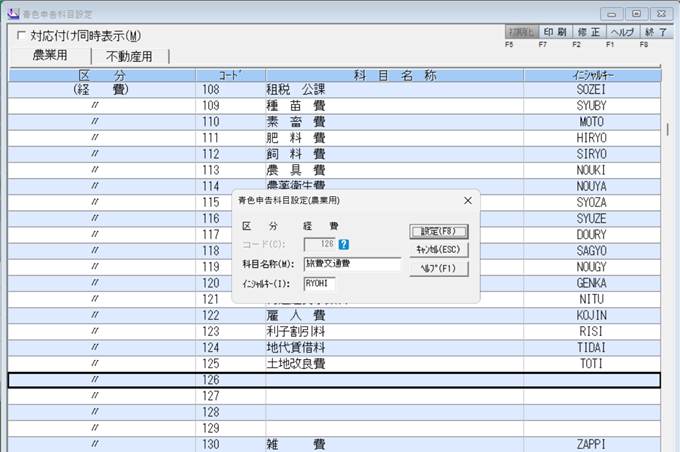Click the SYUBY initial key cell
680x452 pixels.
(x=592, y=106)
